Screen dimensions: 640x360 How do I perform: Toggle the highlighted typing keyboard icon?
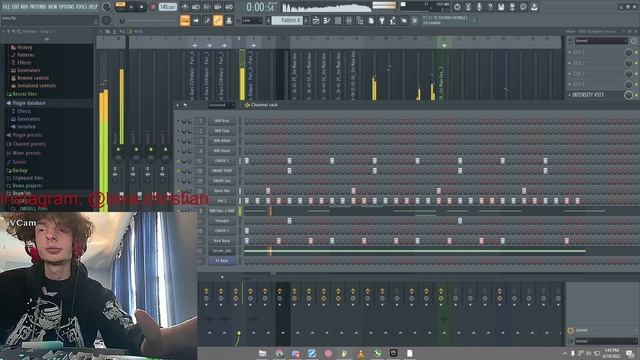click(185, 20)
